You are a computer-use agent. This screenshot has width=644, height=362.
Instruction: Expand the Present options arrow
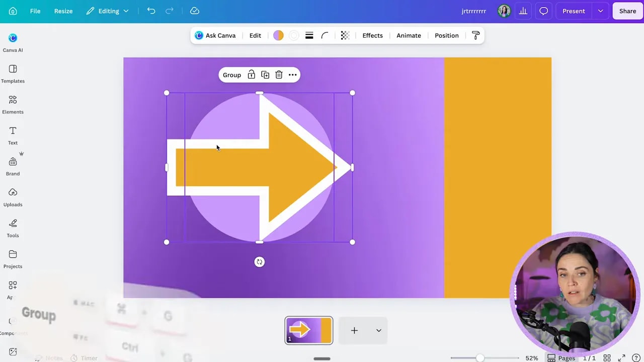600,11
